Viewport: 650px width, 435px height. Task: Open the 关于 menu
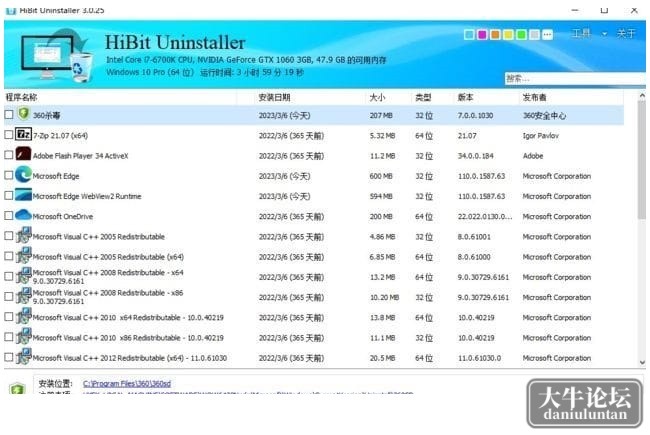626,34
